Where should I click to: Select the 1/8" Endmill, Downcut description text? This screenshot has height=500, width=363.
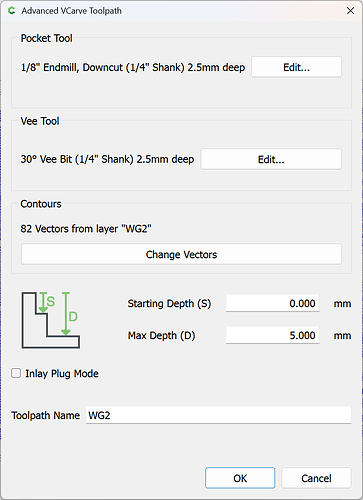[x=133, y=67]
